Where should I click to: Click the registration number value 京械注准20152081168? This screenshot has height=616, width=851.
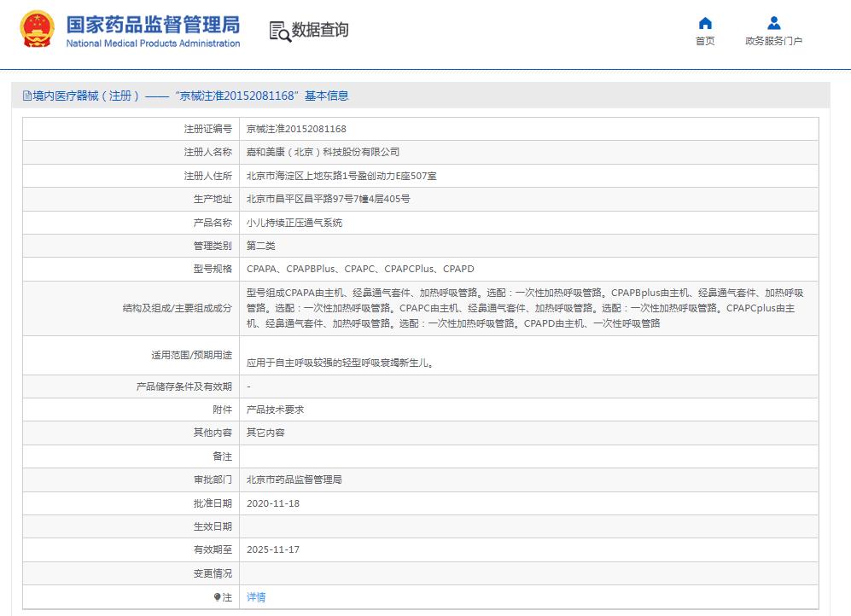pyautogui.click(x=296, y=129)
